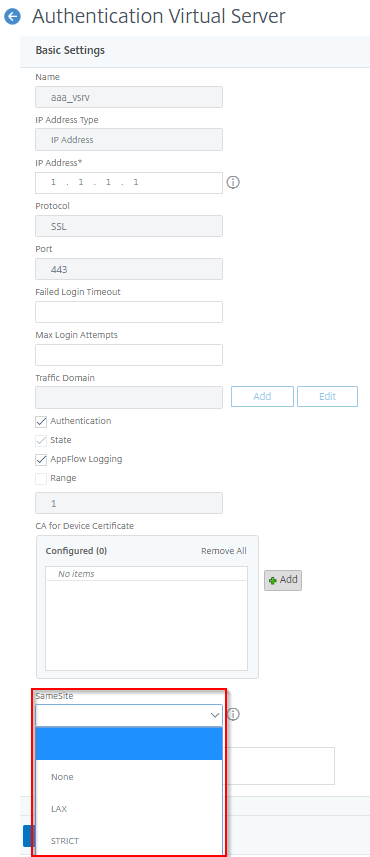Click the Port 443 field

pos(129,269)
